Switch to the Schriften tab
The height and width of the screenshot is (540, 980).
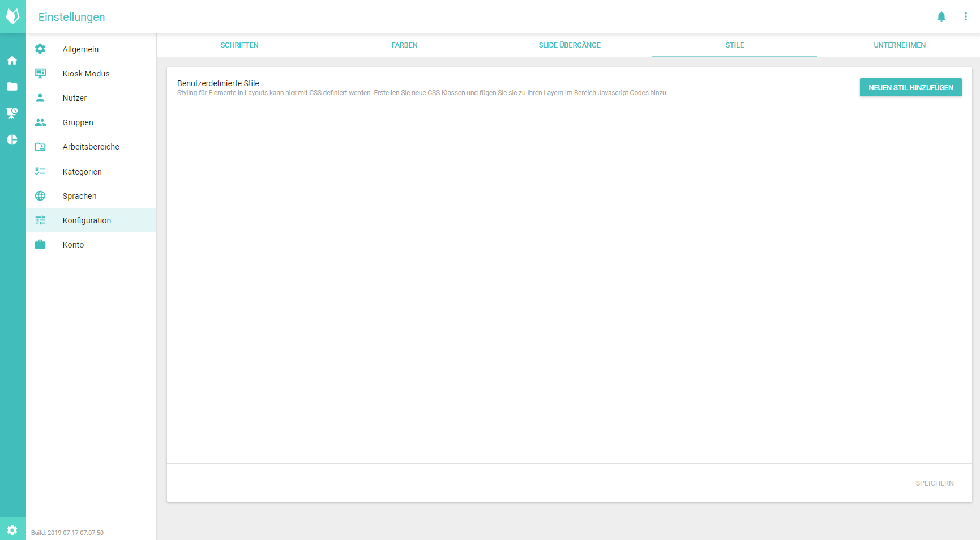(239, 45)
